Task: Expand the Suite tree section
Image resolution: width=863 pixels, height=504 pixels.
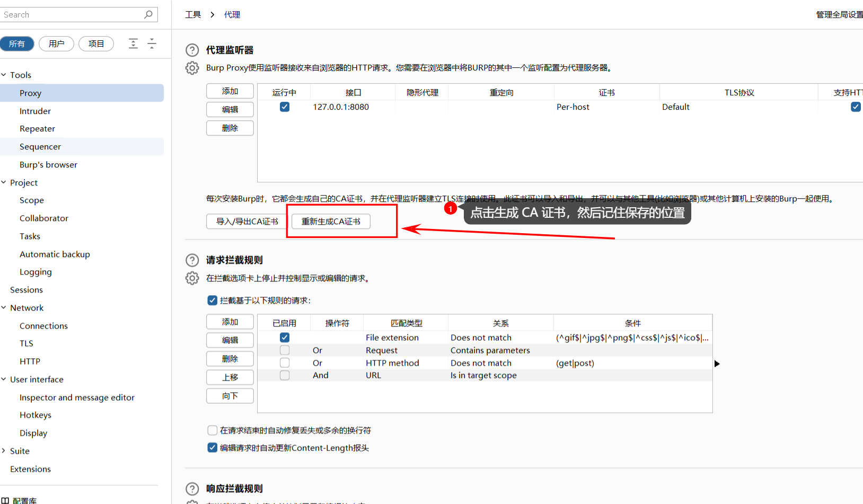Action: pyautogui.click(x=4, y=450)
